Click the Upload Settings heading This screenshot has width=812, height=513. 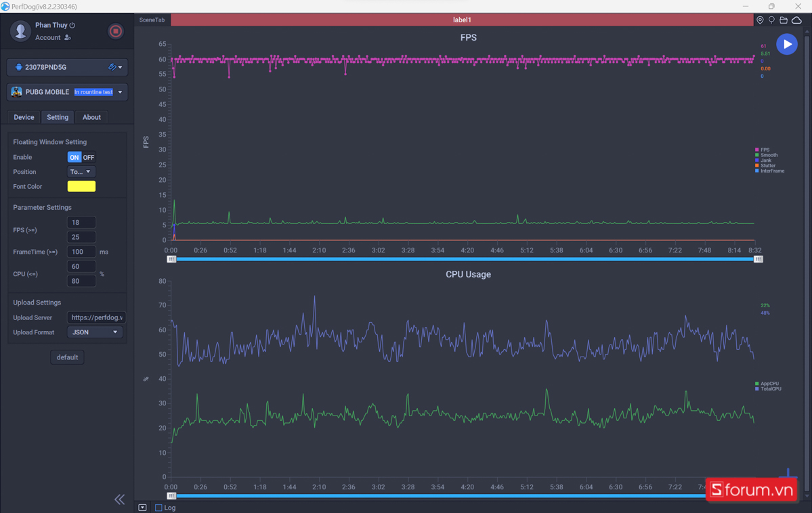[x=37, y=303]
